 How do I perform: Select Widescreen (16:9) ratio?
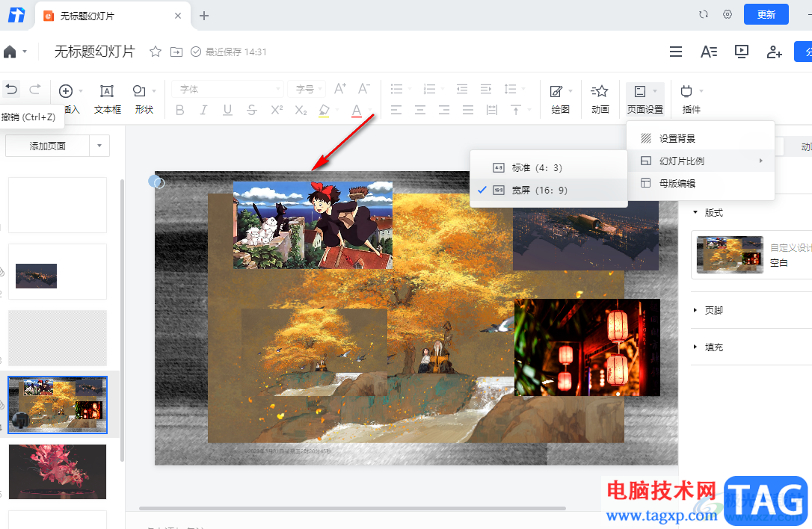coord(548,190)
